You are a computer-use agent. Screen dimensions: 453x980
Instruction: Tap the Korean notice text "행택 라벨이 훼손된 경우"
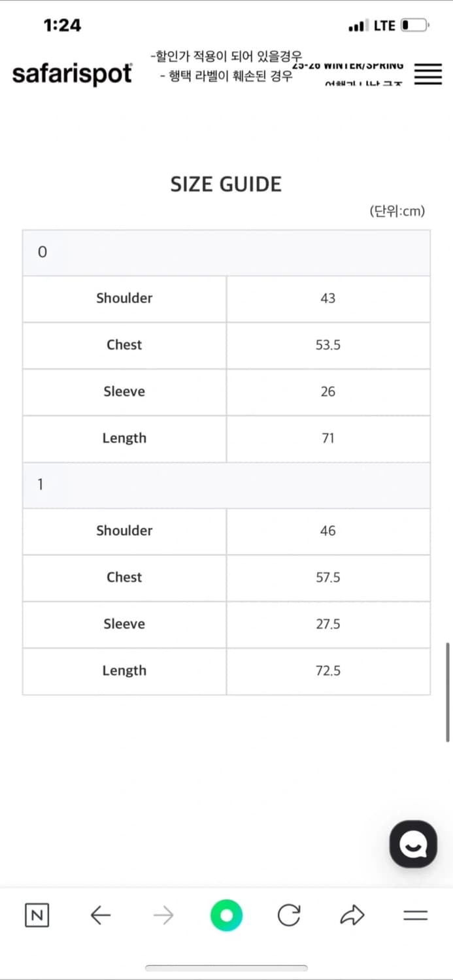pyautogui.click(x=226, y=76)
